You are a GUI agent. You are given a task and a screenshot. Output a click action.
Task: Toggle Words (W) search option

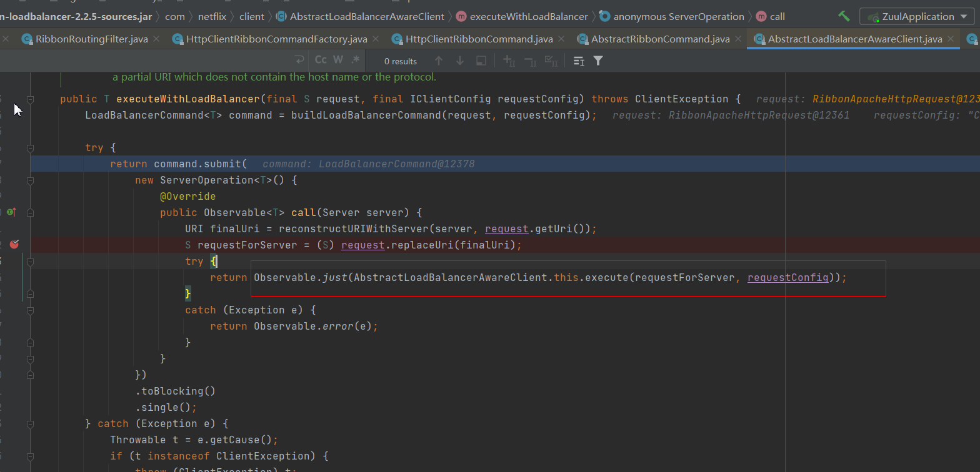338,60
